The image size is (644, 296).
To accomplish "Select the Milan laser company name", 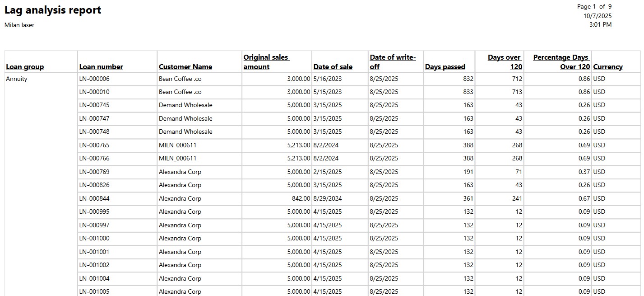I will tap(19, 25).
